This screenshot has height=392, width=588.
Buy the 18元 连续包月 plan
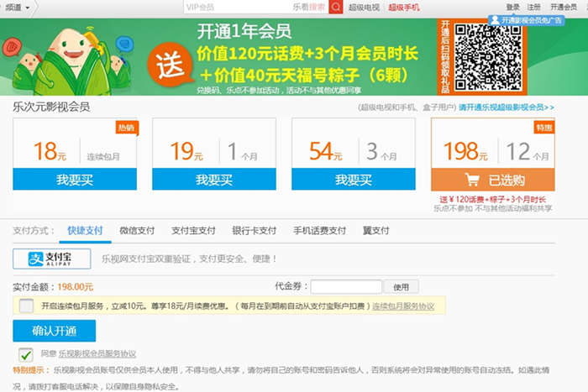(75, 180)
